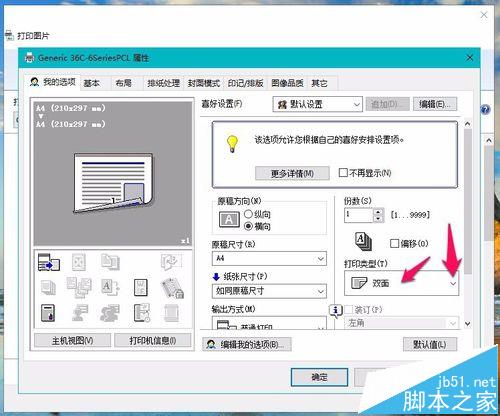
Task: Click the blue down arrow beside 纸张尺寸
Action: [216, 276]
